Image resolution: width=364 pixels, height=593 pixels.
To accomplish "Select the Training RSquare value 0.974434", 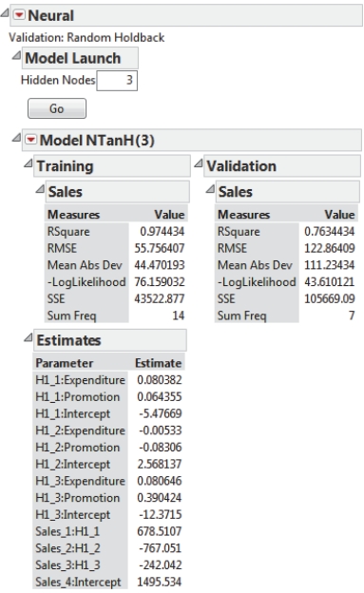I will point(162,231).
